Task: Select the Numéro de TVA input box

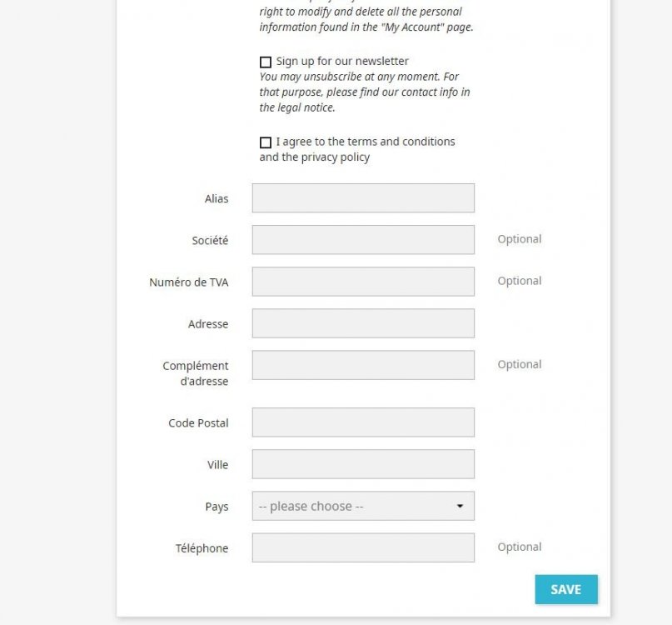Action: pos(363,282)
